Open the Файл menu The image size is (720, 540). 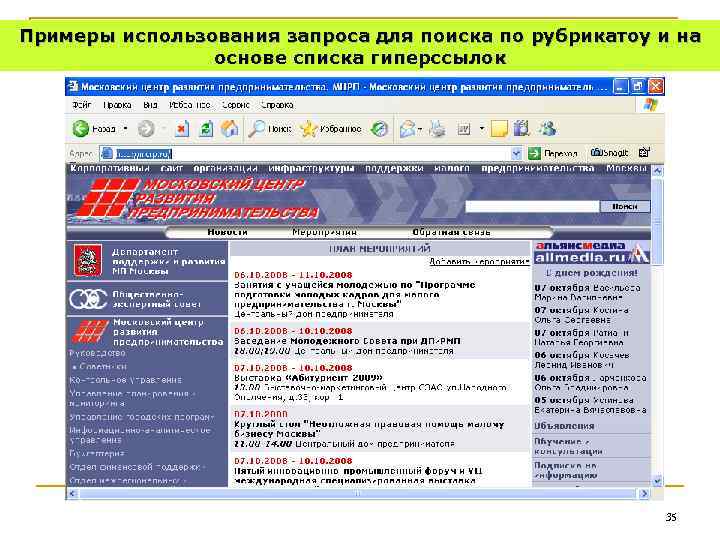82,105
